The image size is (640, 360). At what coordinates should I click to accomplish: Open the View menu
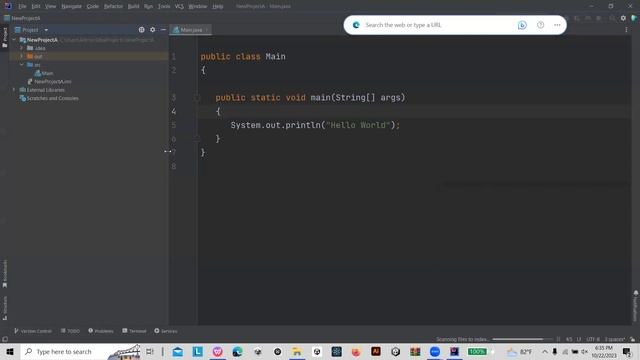51,6
